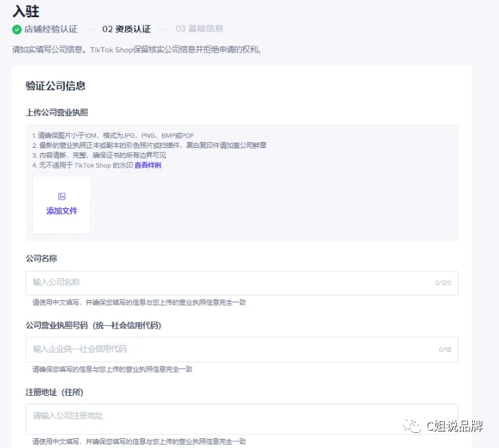Click the green checkmark step icon

pyautogui.click(x=16, y=30)
